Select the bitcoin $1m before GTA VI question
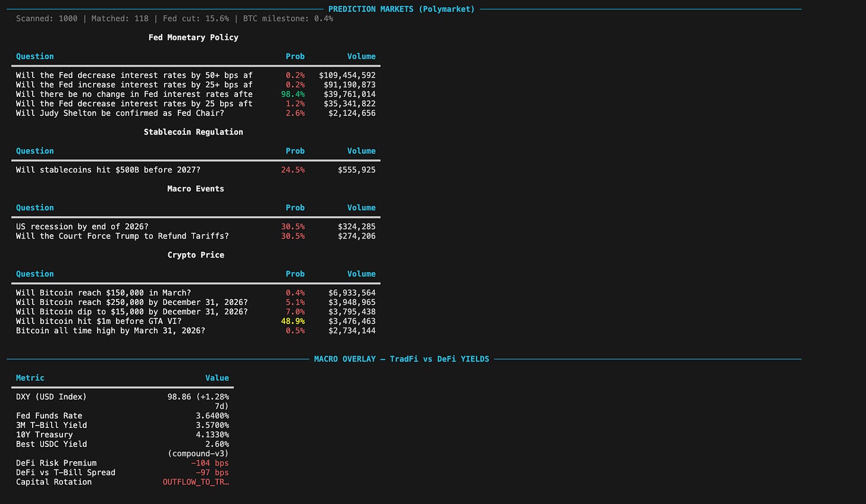866x504 pixels. 99,322
